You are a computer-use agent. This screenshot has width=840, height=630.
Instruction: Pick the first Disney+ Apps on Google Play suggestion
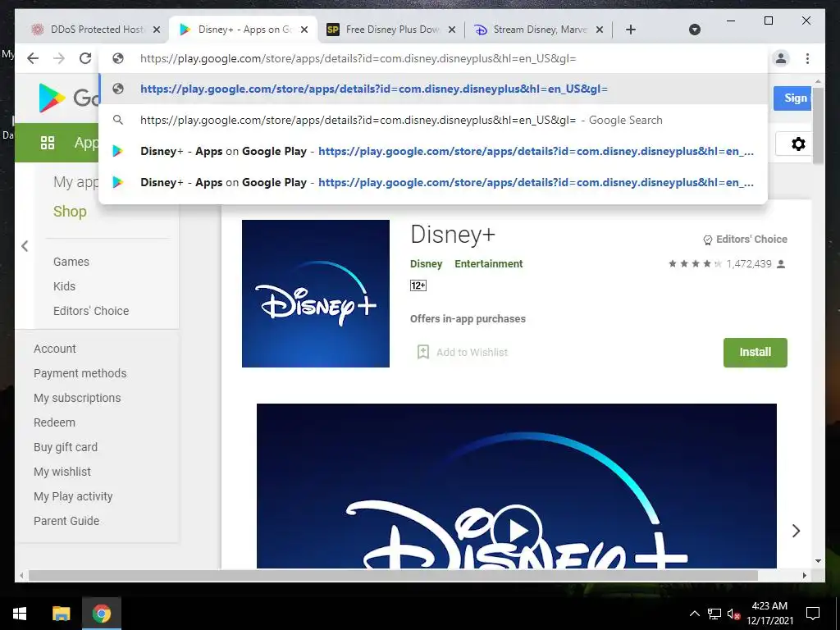pos(433,151)
